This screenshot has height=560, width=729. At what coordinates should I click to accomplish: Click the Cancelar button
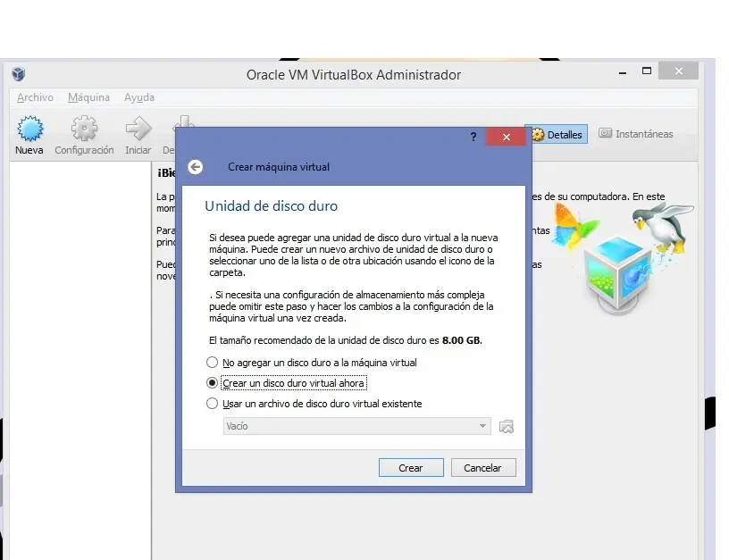coord(483,467)
